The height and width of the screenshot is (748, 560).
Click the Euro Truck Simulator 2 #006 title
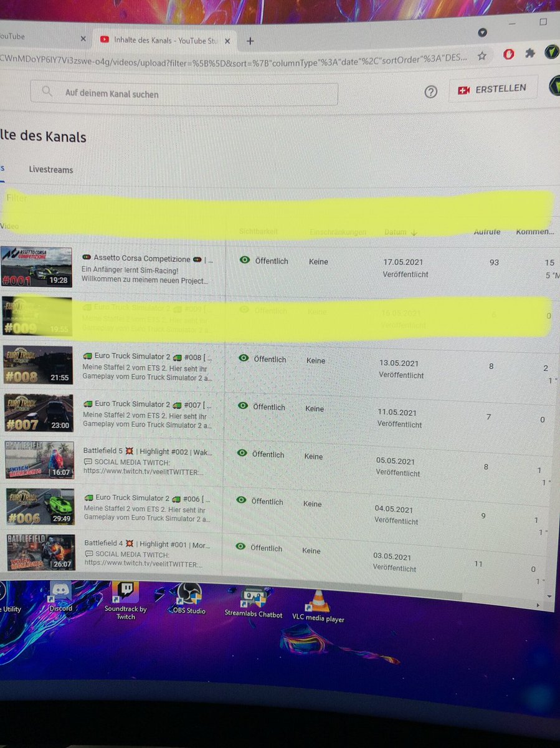pos(147,499)
